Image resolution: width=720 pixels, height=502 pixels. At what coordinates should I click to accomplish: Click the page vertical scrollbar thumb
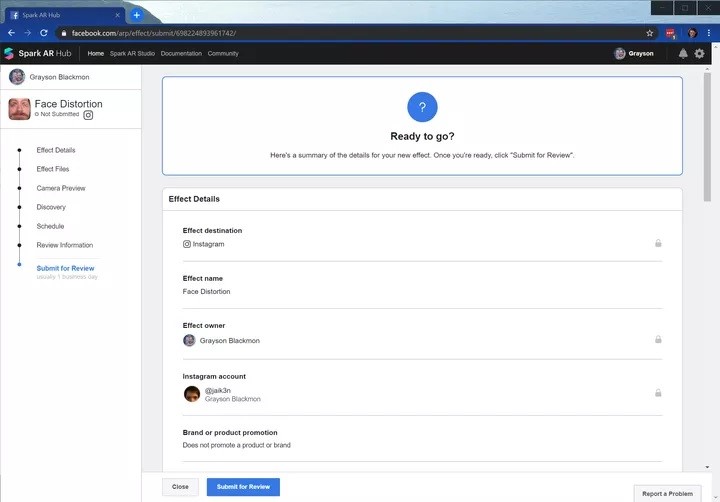click(x=707, y=137)
